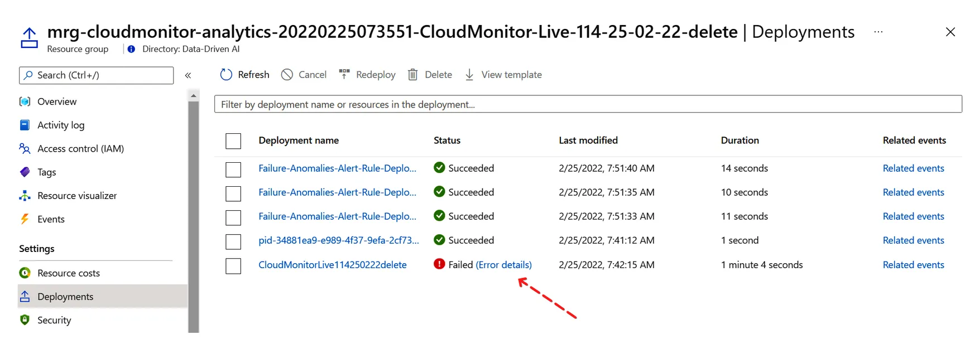
Task: Open Related events for failed deployment
Action: (913, 265)
